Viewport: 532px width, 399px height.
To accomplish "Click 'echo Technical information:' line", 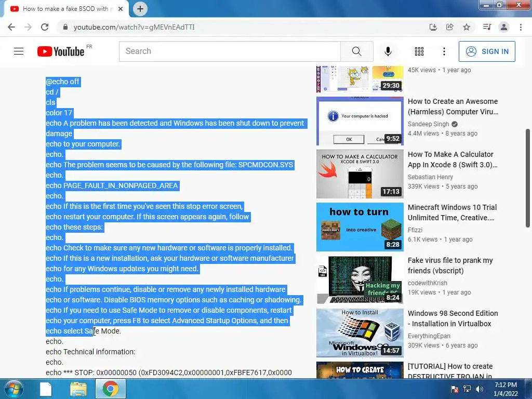I will [x=90, y=352].
